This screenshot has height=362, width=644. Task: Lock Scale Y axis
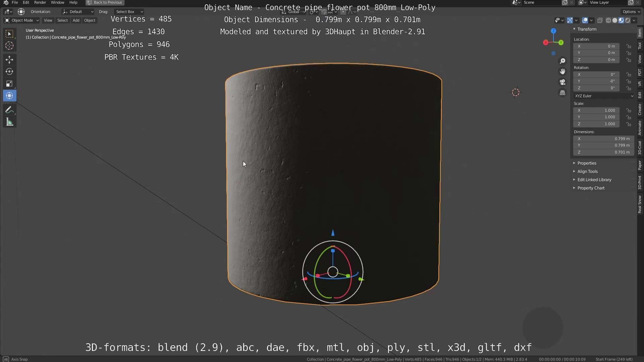pos(629,117)
